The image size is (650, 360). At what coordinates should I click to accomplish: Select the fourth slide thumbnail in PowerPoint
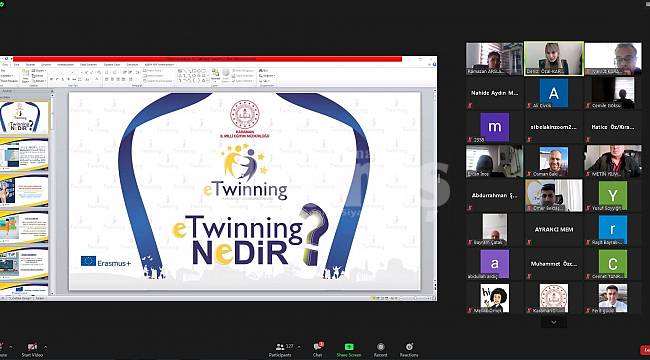[x=24, y=227]
